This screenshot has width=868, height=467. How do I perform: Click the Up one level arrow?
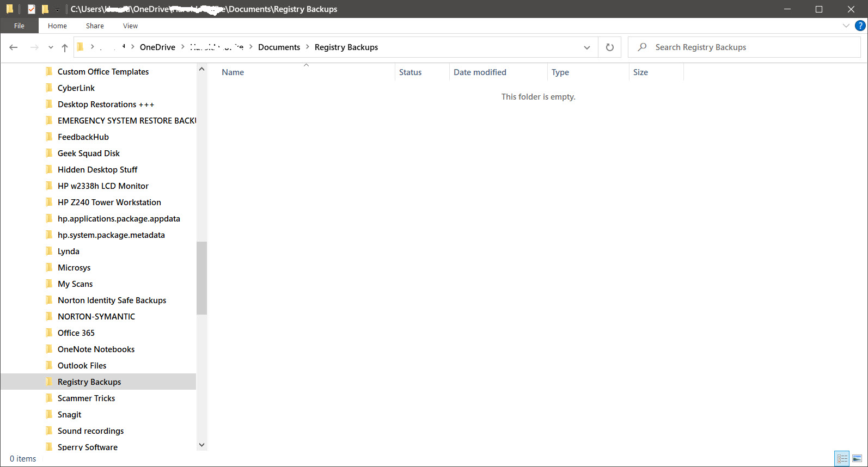tap(65, 47)
